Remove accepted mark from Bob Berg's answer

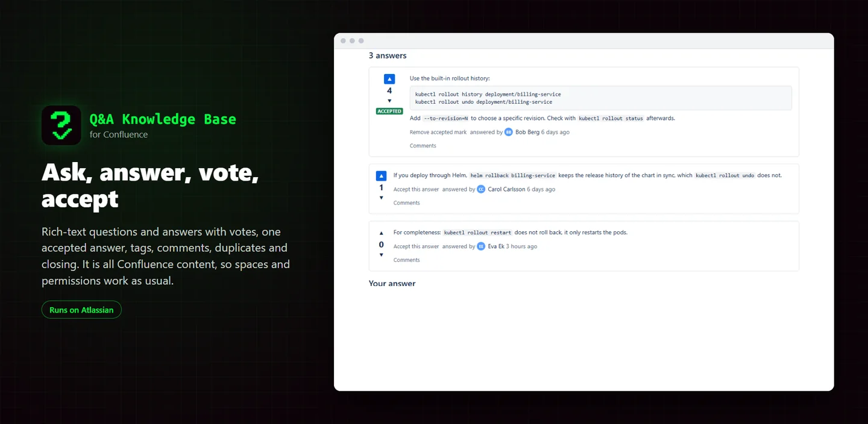coord(438,132)
